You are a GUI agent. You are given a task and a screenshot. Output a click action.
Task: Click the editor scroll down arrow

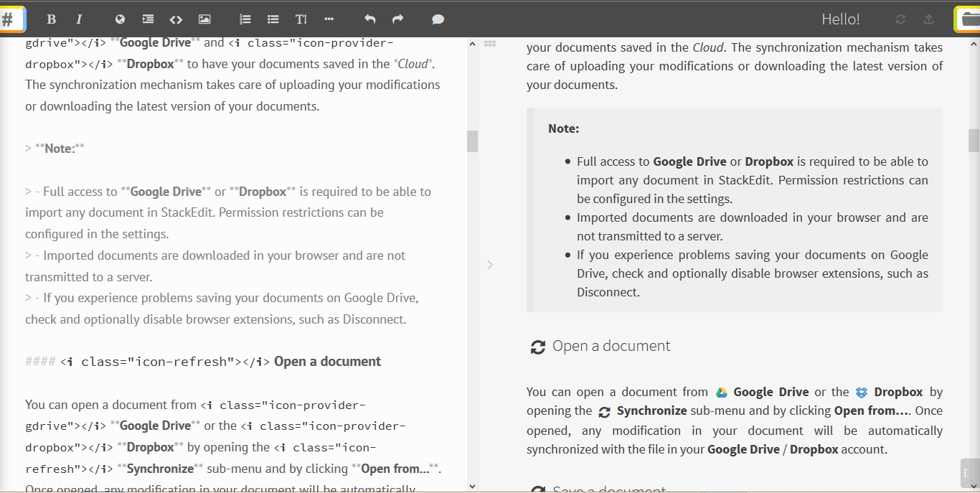tap(472, 486)
